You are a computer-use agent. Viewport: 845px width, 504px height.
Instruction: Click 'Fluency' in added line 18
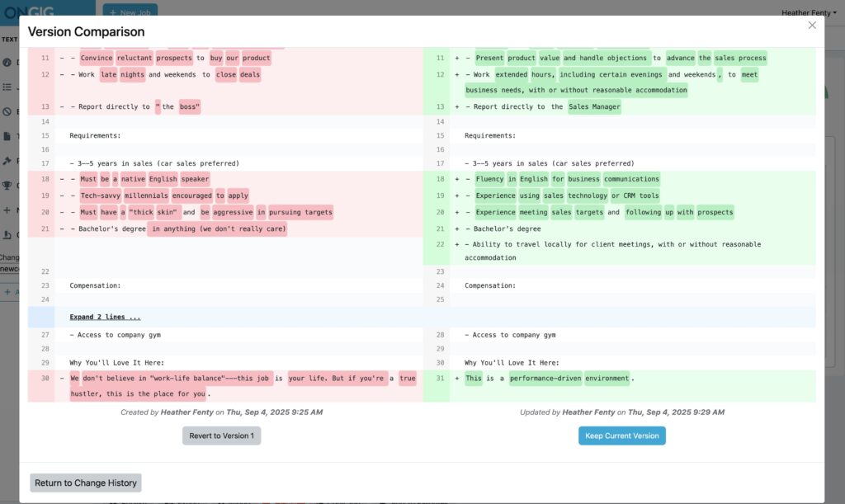click(489, 179)
